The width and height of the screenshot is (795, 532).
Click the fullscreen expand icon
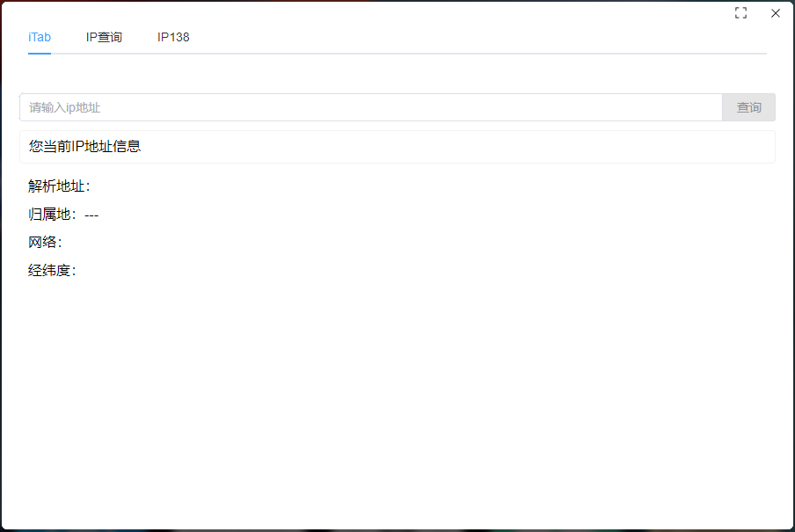(x=740, y=13)
